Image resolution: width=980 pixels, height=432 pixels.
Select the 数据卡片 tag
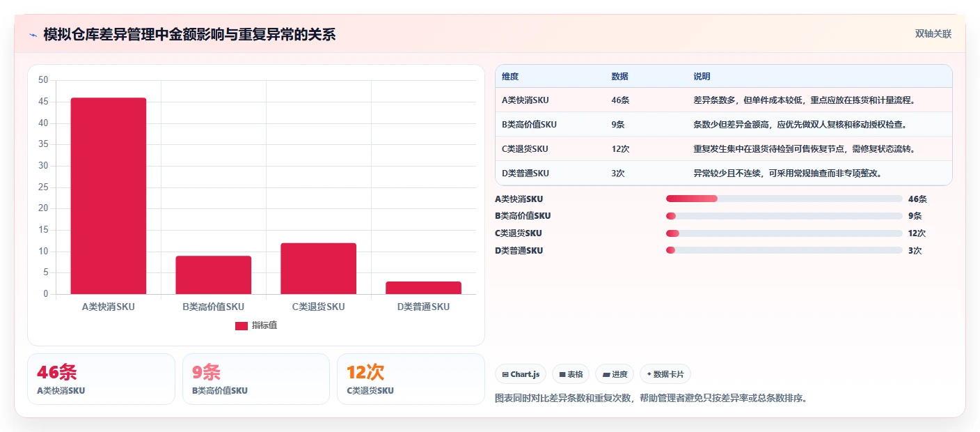[x=665, y=374]
